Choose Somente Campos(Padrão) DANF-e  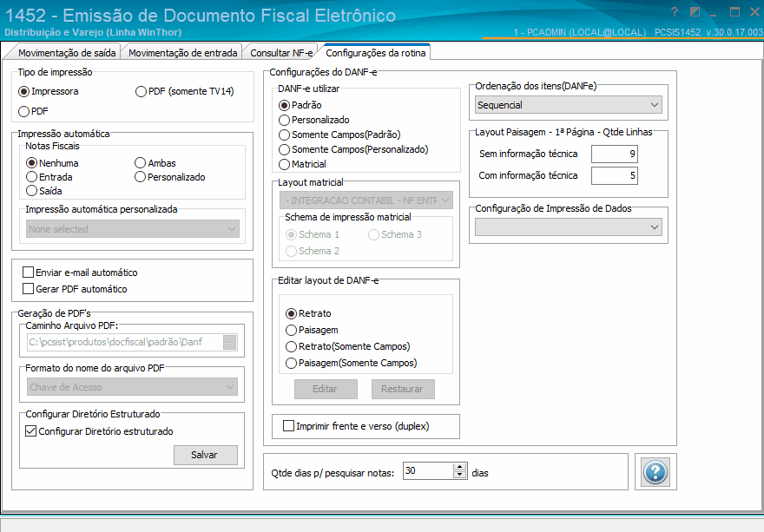pyautogui.click(x=339, y=135)
